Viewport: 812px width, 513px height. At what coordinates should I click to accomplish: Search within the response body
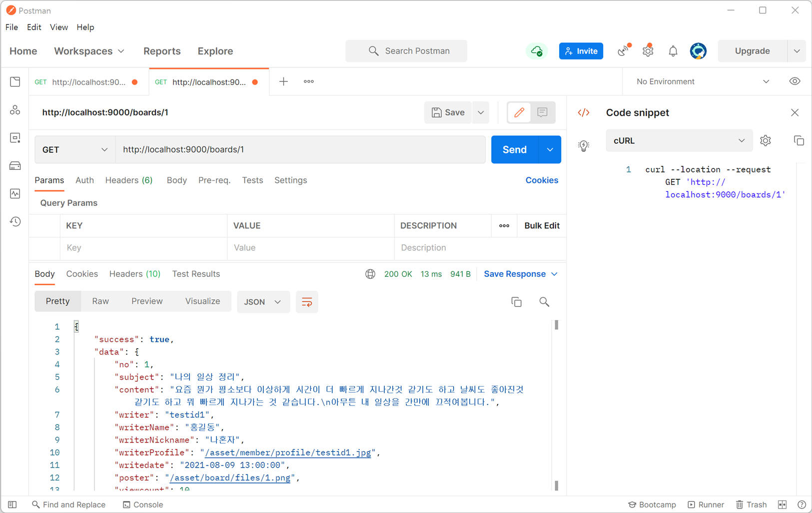pos(544,302)
